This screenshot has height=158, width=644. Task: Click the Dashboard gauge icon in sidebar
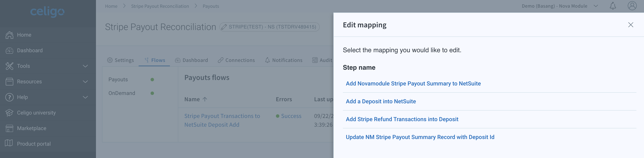point(9,50)
